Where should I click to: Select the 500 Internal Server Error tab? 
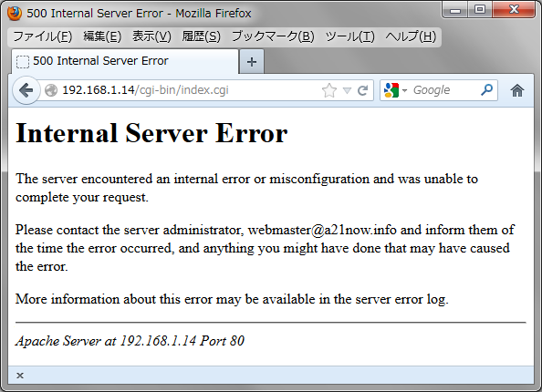[125, 61]
